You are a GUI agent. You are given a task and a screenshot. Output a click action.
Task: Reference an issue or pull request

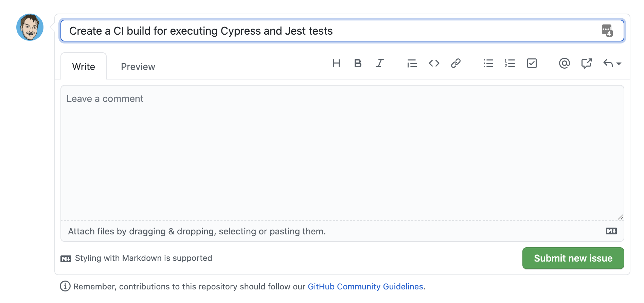coord(586,63)
